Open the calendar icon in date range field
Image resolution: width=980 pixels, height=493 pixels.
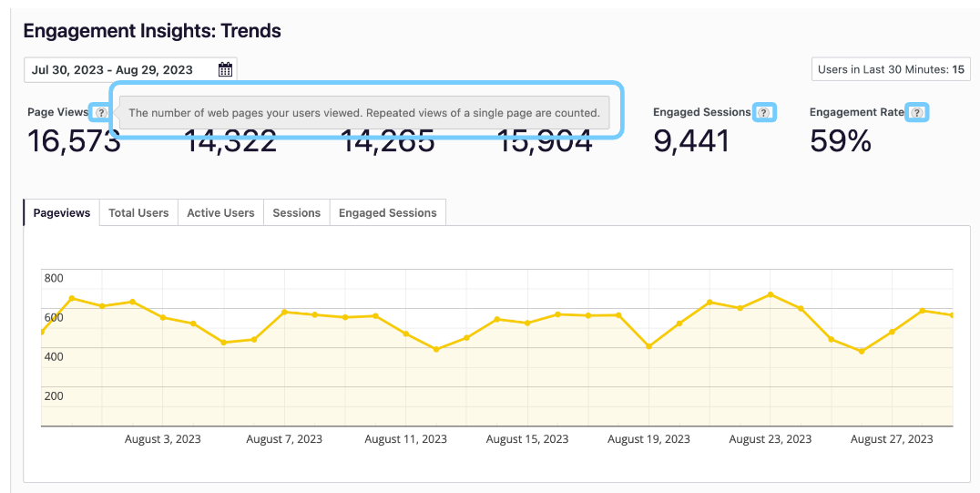tap(225, 70)
